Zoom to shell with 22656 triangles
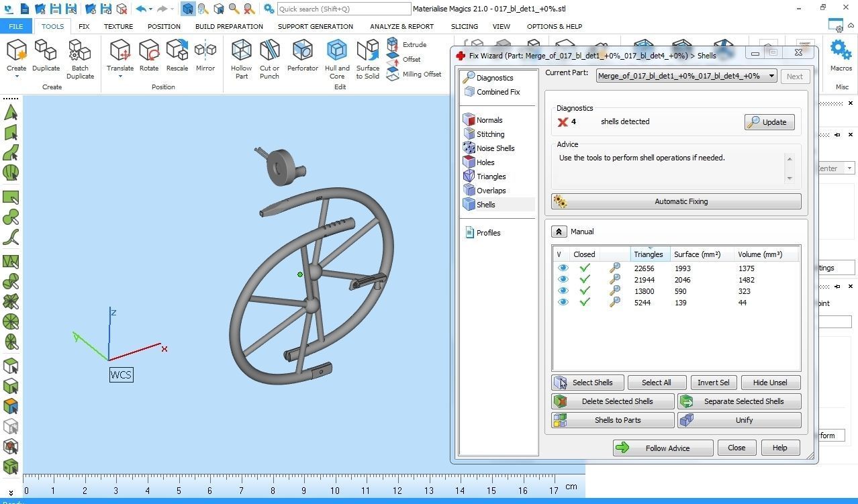The image size is (858, 504). click(614, 268)
